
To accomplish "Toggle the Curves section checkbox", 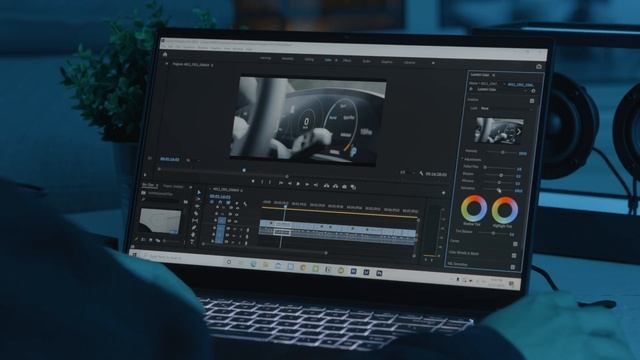I will pos(516,244).
